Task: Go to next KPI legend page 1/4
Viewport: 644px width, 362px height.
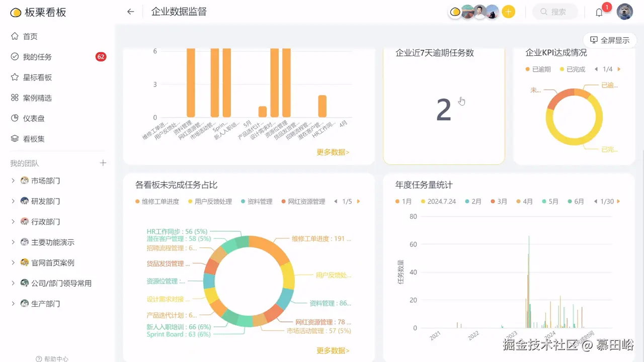Action: coord(619,69)
